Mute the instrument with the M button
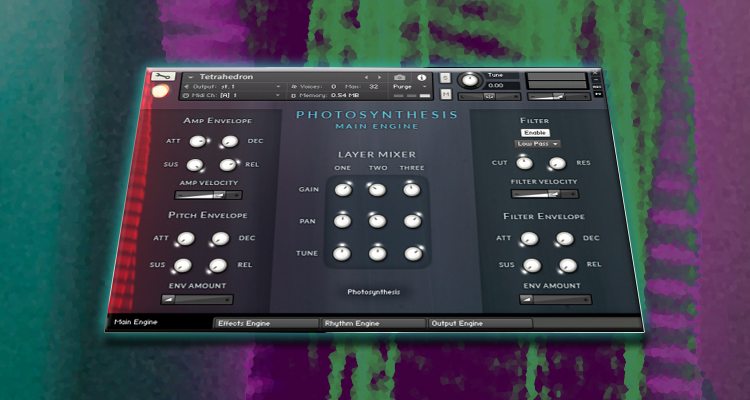The height and width of the screenshot is (400, 750). tap(446, 94)
